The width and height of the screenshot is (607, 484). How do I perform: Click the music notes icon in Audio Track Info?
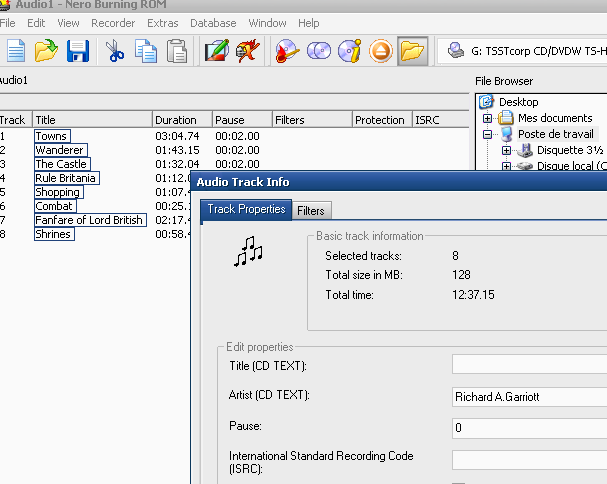[248, 252]
